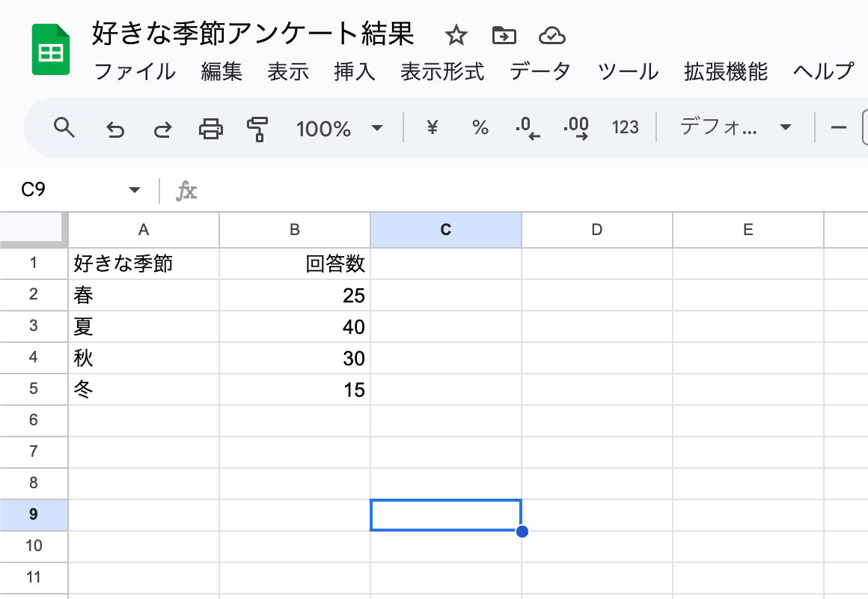Format as yen currency

pyautogui.click(x=432, y=128)
